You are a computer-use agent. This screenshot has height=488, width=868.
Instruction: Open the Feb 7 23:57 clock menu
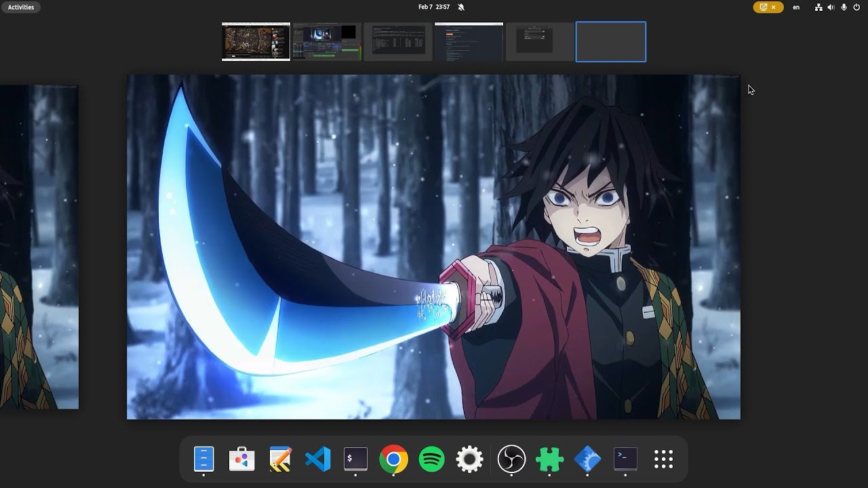coord(435,7)
